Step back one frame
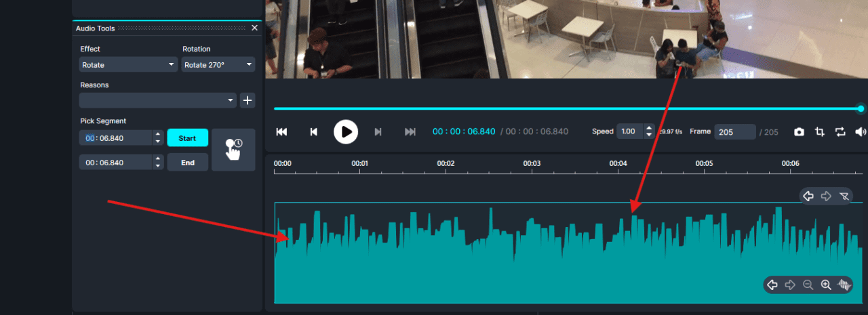The height and width of the screenshot is (315, 868). pos(313,131)
